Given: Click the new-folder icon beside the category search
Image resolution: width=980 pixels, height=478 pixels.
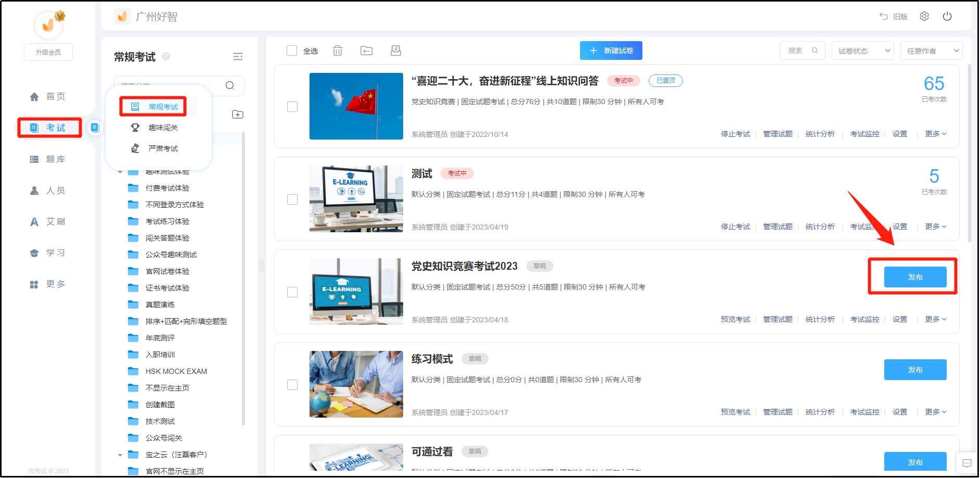Looking at the screenshot, I should 238,114.
